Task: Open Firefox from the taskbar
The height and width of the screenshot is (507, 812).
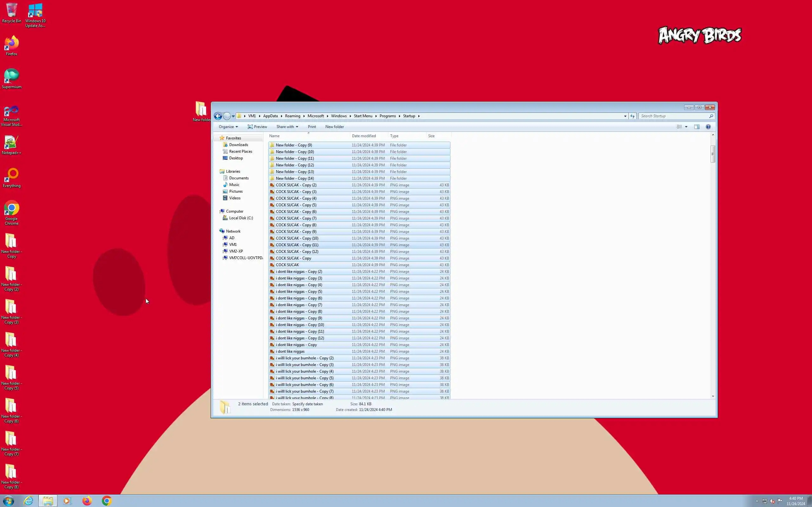Action: (x=87, y=501)
